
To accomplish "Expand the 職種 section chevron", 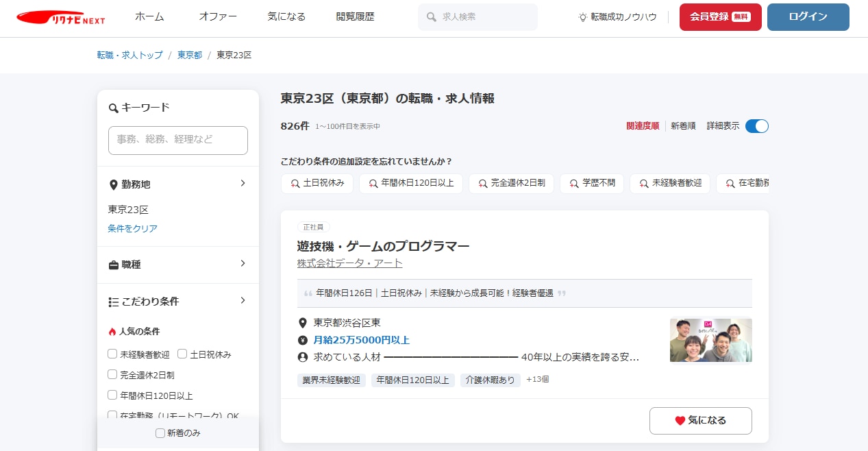I will tap(242, 265).
